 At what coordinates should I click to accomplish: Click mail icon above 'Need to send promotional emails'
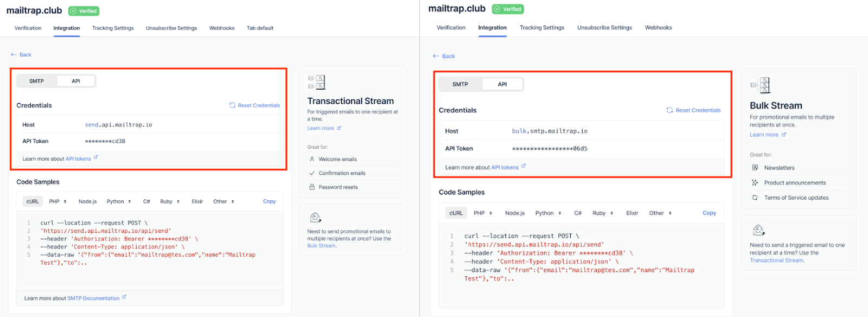click(316, 218)
